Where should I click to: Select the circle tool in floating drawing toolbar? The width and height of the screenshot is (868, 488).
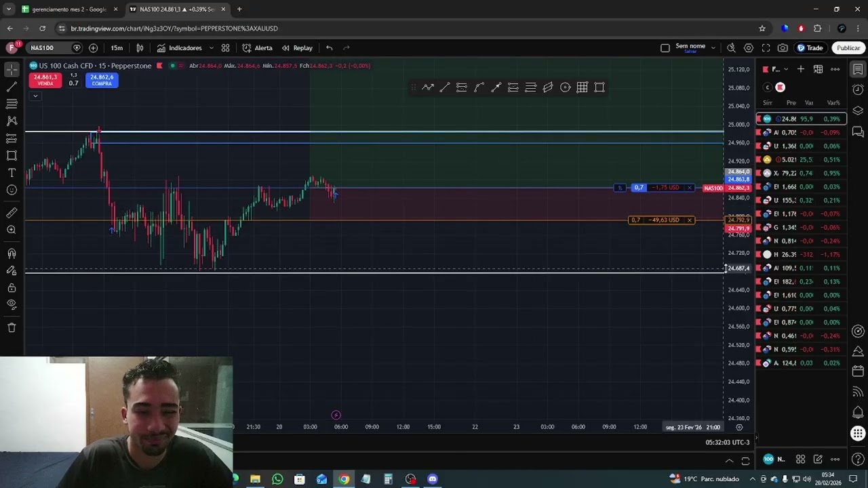(565, 87)
